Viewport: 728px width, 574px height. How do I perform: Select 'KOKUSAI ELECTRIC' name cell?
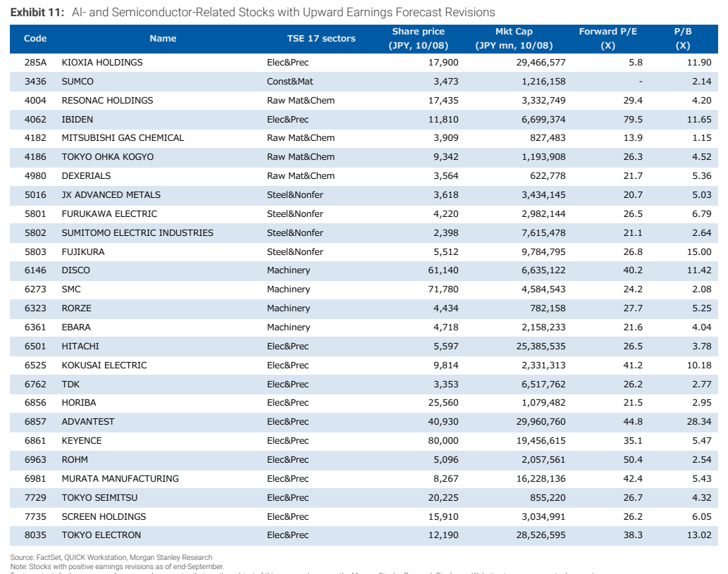(x=104, y=366)
